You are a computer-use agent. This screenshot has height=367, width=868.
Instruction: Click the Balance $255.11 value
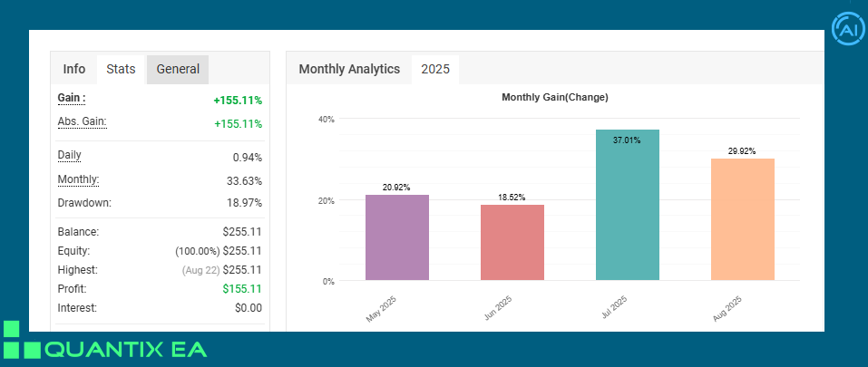tap(241, 232)
